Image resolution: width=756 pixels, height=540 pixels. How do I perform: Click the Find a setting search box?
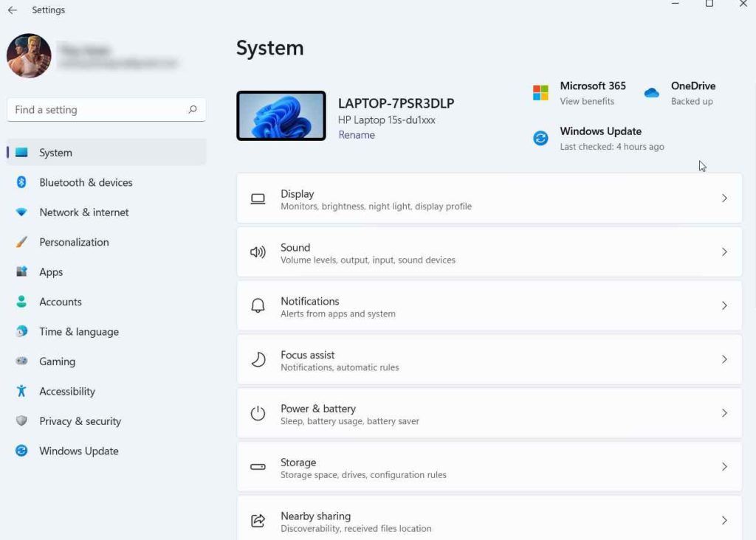(x=106, y=109)
